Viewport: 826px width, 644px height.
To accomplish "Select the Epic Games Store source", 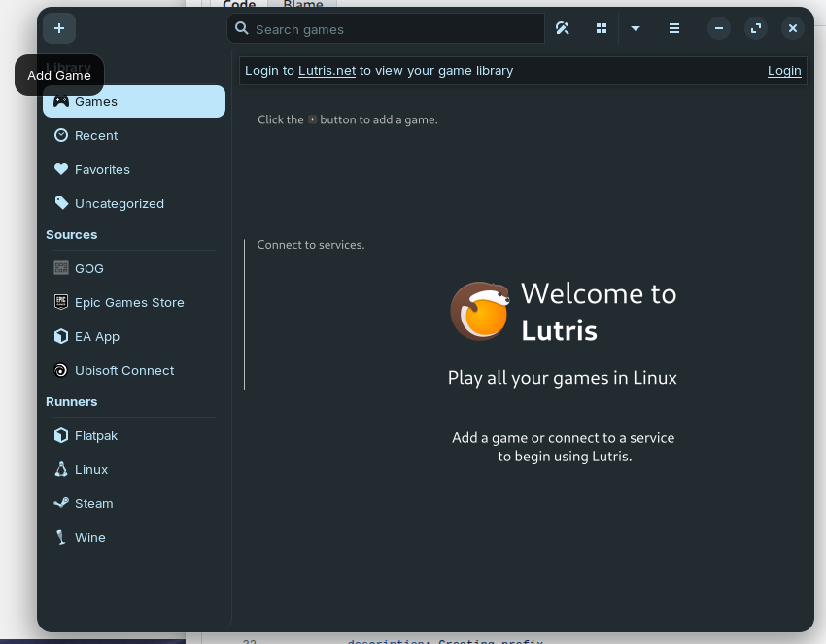I will 130,302.
